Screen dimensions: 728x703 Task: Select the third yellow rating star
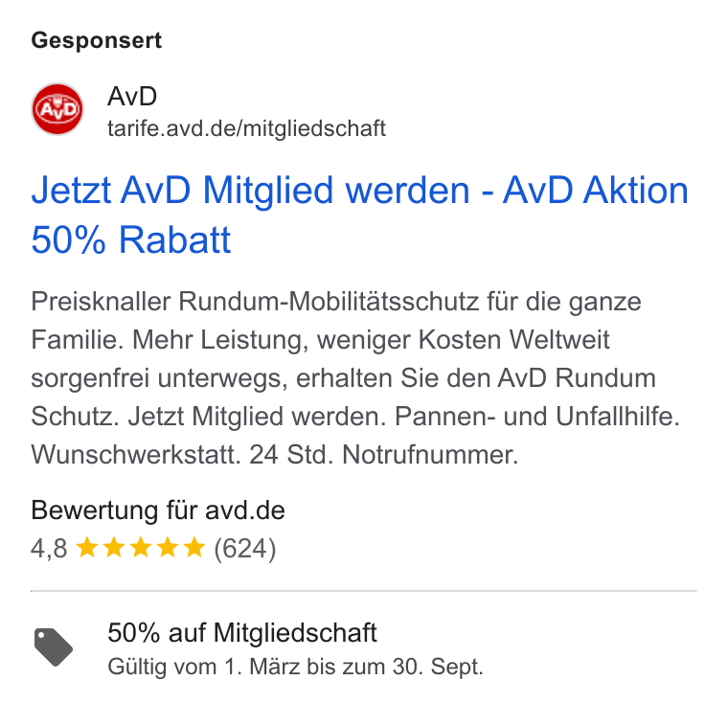click(140, 547)
